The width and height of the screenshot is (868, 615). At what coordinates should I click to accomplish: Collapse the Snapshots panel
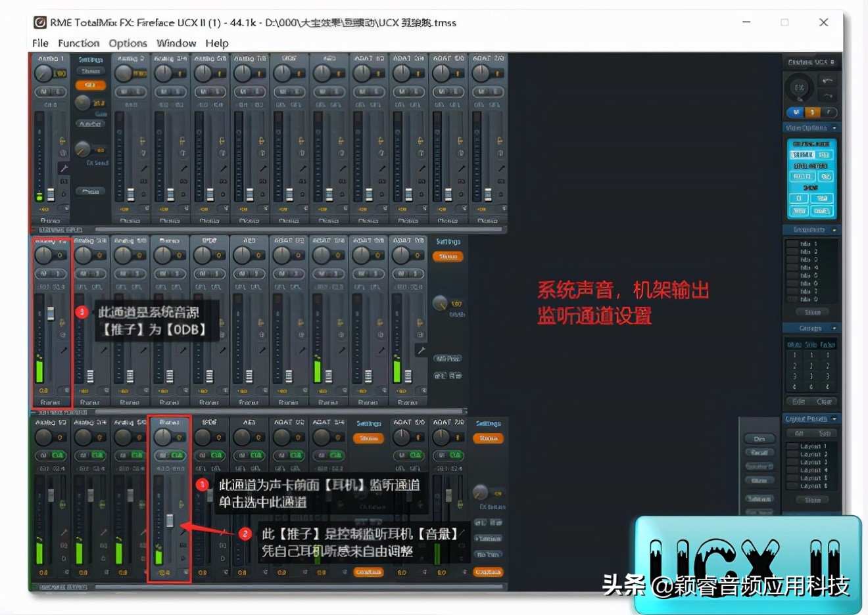coord(834,229)
